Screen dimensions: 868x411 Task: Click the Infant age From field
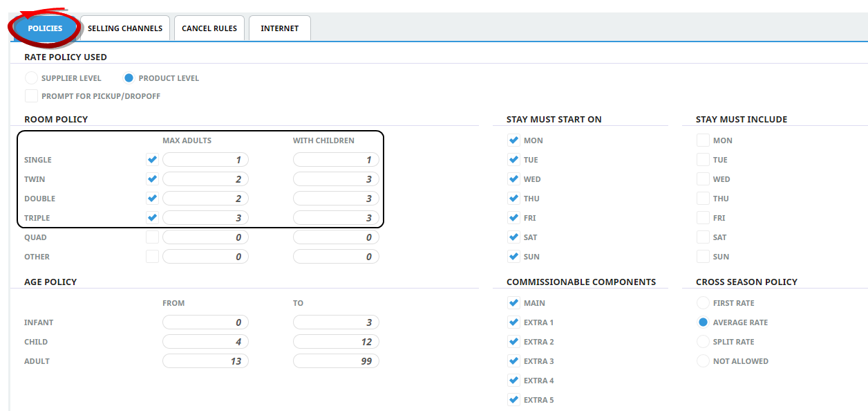[205, 322]
